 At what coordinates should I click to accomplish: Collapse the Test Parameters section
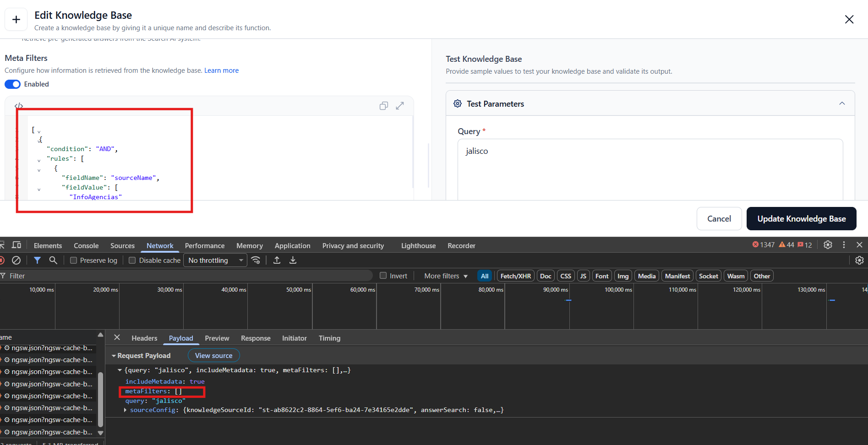coord(842,103)
